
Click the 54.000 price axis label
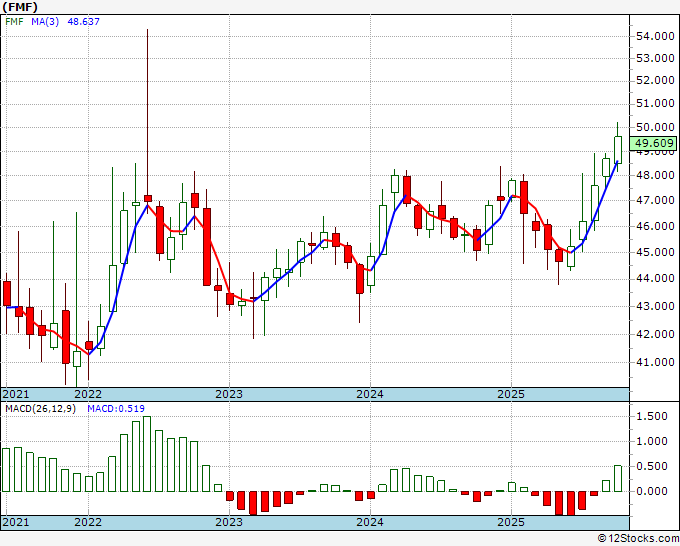pos(655,36)
